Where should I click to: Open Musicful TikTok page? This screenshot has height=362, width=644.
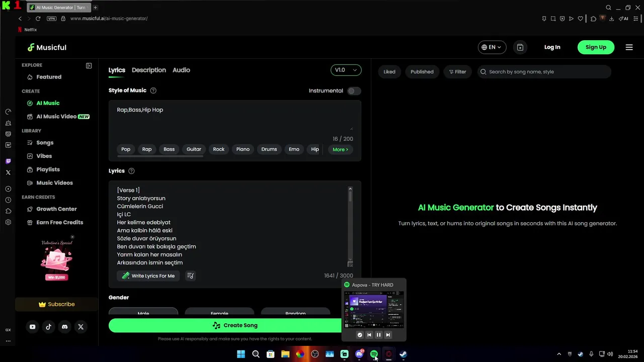(48, 327)
